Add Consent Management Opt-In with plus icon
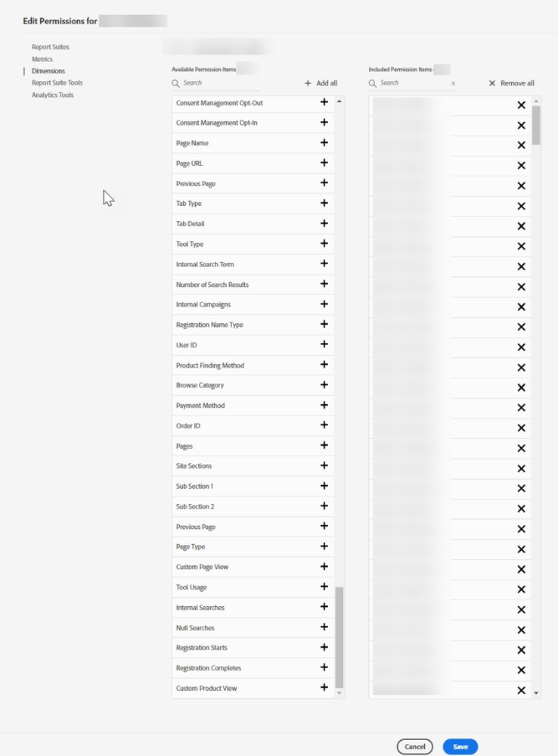558x756 pixels. (324, 122)
